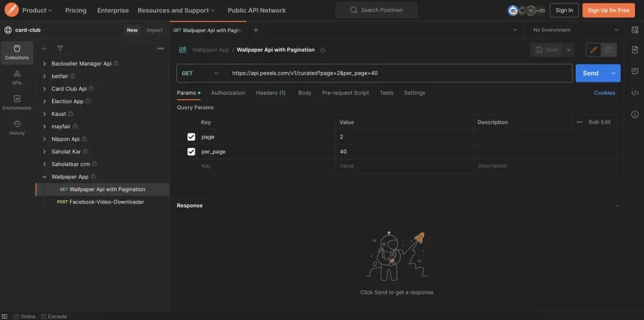Click the Online status indicator
Image resolution: width=644 pixels, height=320 pixels.
pos(24,316)
